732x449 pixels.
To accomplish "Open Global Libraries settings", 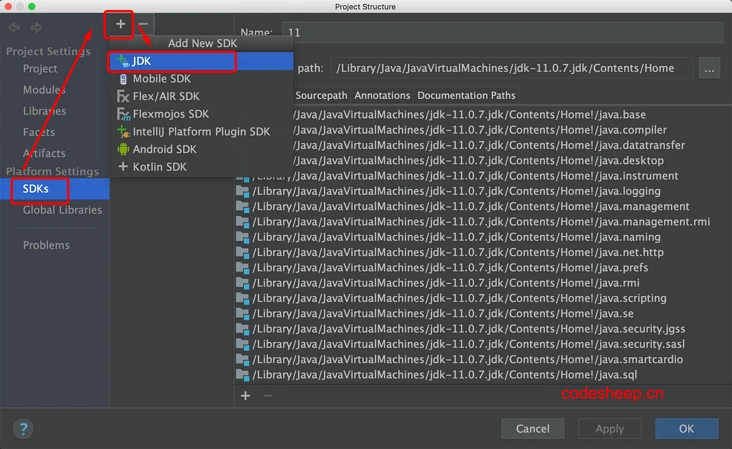I will (62, 210).
